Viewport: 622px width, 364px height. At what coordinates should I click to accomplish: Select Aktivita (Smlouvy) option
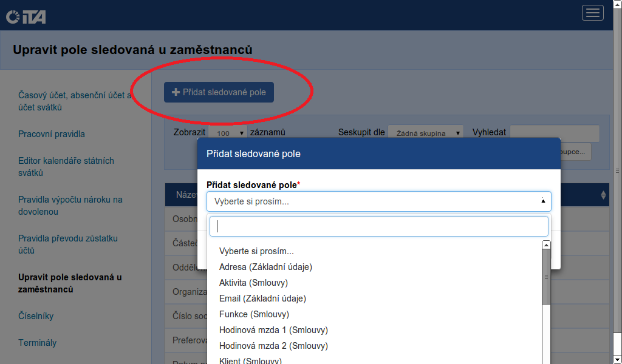coord(253,283)
